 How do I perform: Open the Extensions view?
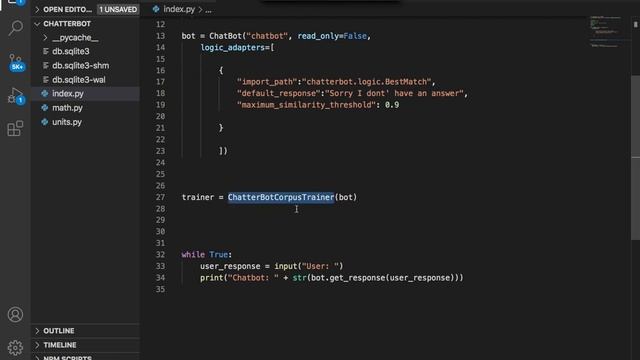pyautogui.click(x=15, y=128)
